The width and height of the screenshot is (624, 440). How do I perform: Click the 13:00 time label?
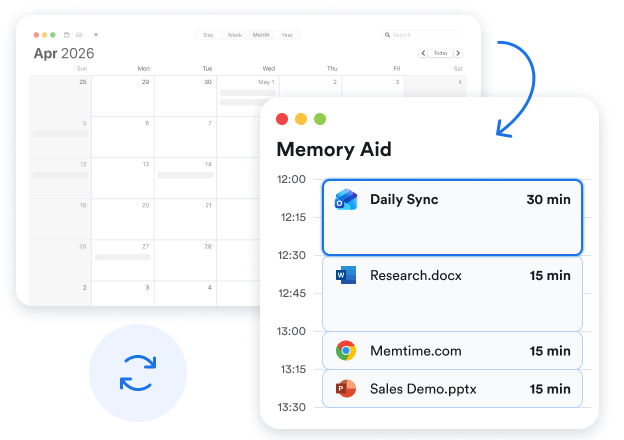coord(291,331)
